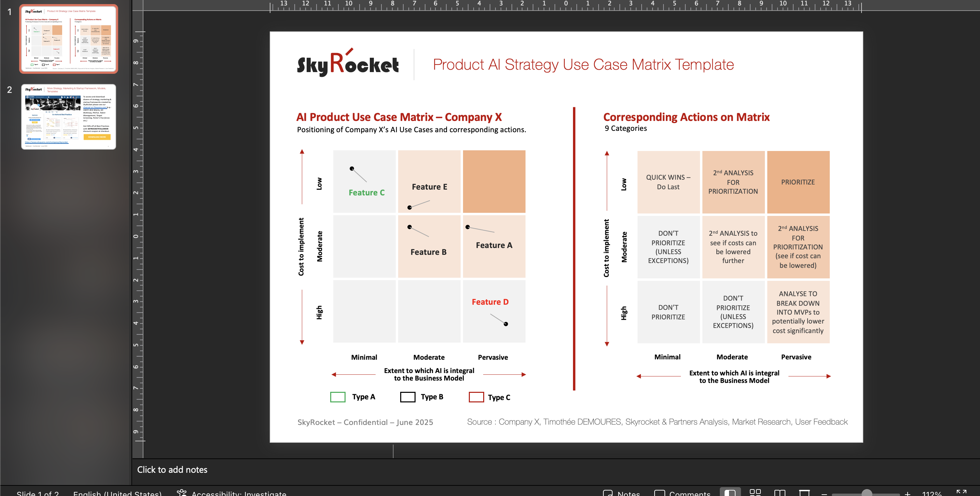Open zoom dialog via 112% value
Viewport: 980px width, 496px height.
(932, 493)
